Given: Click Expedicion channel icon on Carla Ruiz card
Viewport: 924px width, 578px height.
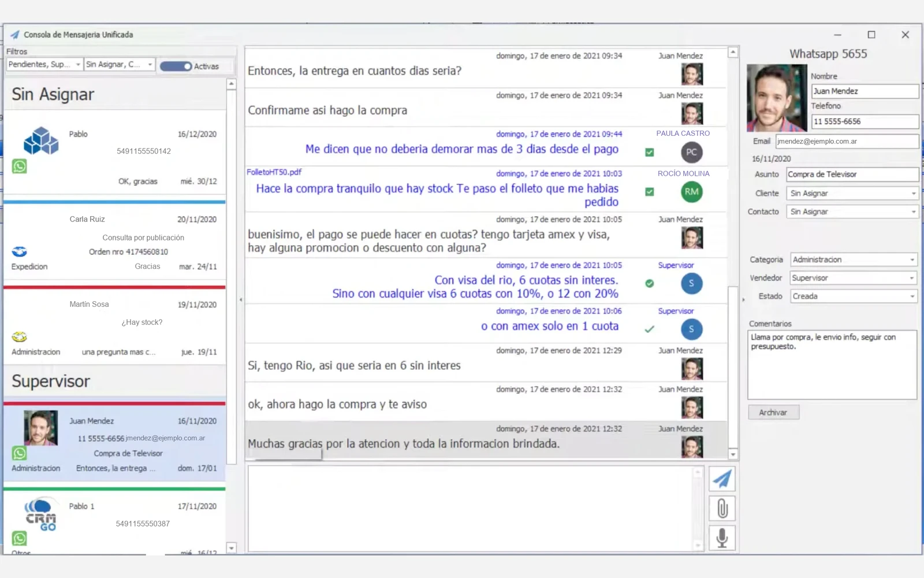Looking at the screenshot, I should (x=20, y=251).
